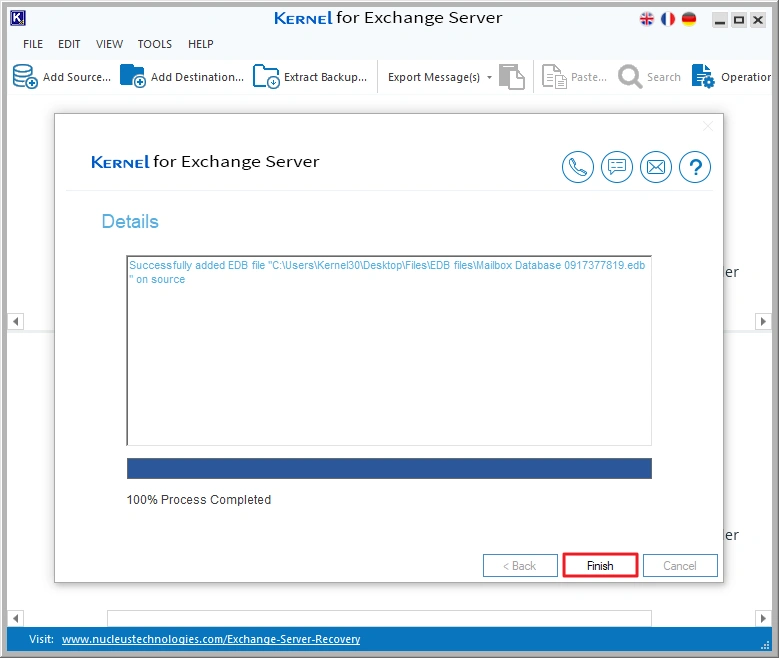Switch language using the German flag

point(689,19)
